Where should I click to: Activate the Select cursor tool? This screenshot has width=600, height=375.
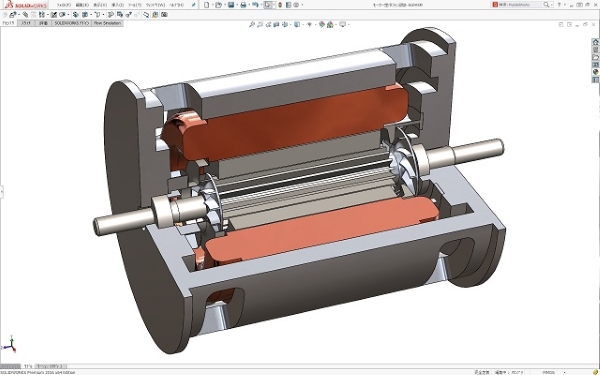[x=268, y=5]
